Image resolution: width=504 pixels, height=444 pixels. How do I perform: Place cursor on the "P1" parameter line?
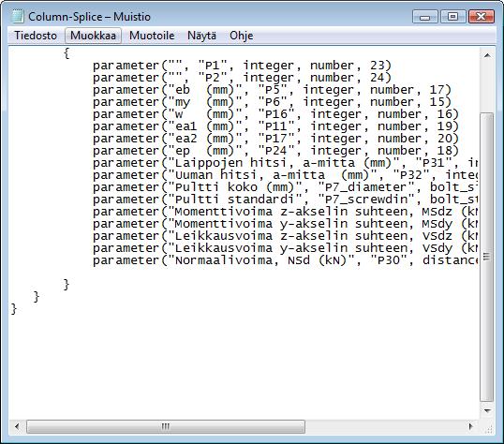242,66
